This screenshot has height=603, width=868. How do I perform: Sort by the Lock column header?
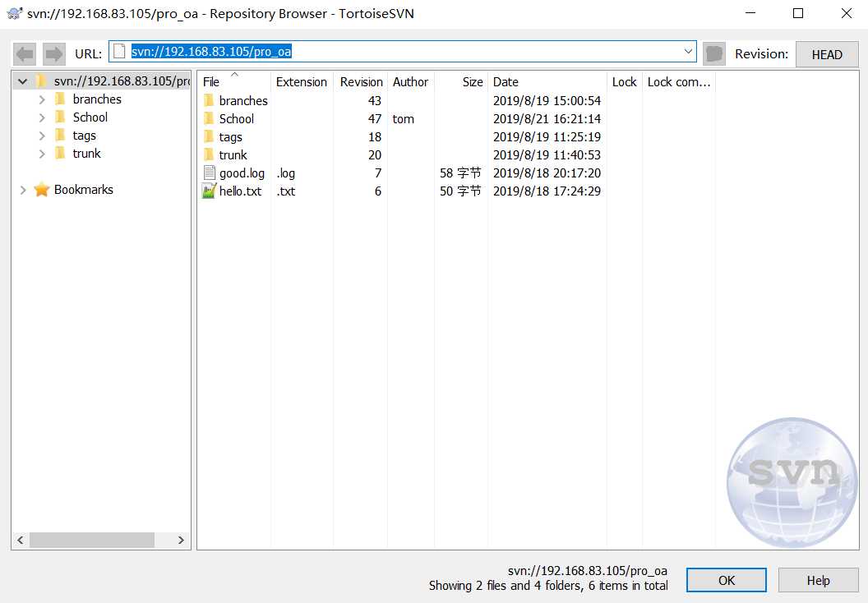pyautogui.click(x=625, y=82)
